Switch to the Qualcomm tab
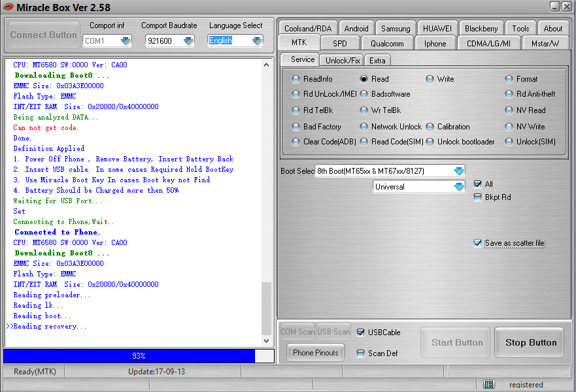 tap(387, 43)
